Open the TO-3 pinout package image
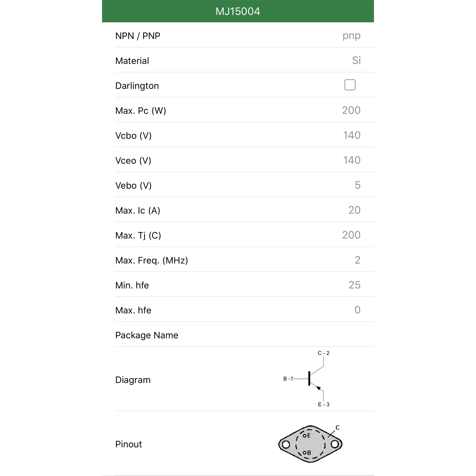 (x=310, y=444)
